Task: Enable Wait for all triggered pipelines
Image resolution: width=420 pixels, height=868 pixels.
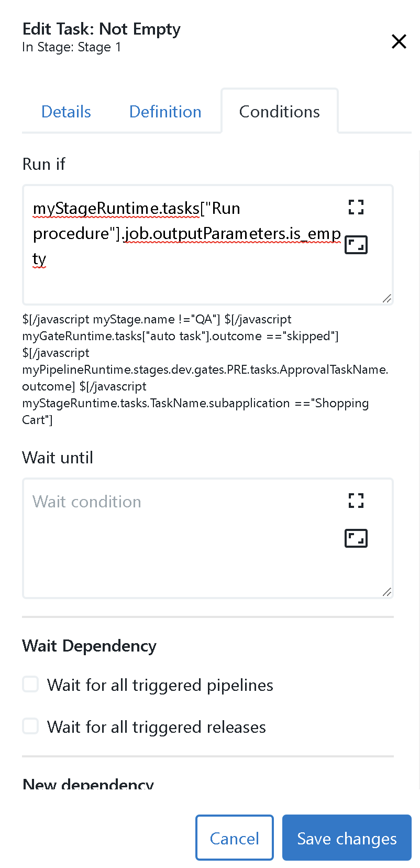Action: point(30,685)
